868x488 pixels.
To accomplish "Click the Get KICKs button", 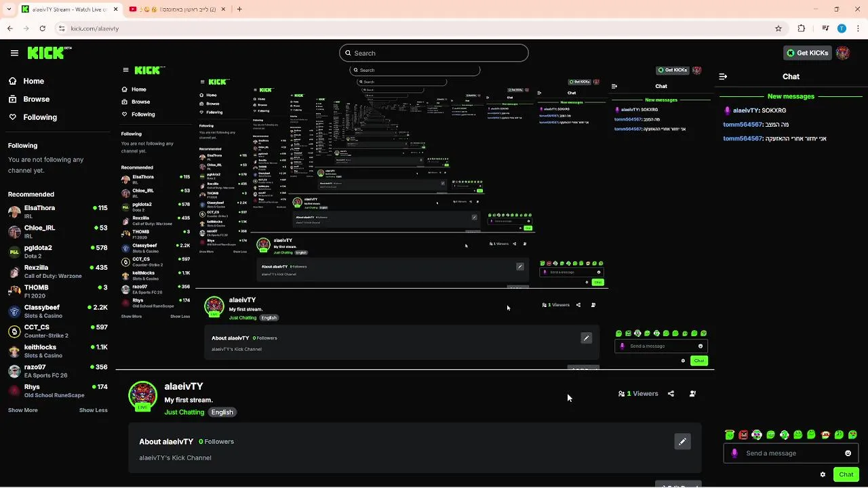I will pos(807,53).
